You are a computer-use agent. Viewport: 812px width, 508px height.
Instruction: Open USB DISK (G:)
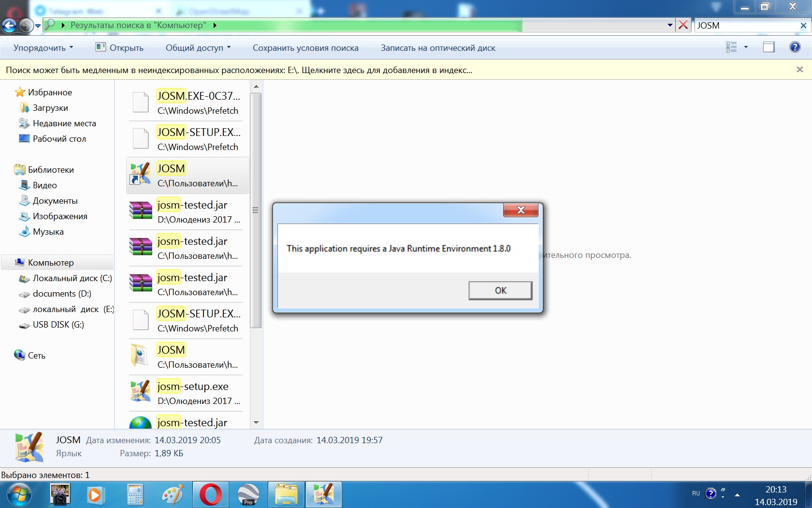click(x=52, y=324)
